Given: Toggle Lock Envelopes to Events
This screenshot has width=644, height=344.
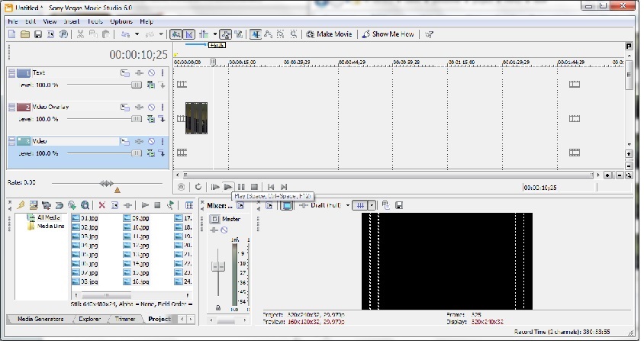Looking at the screenshot, I should pos(225,34).
